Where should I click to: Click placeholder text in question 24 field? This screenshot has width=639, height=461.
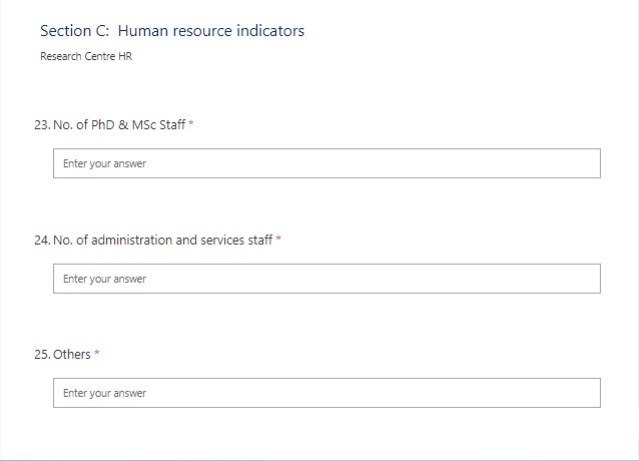pyautogui.click(x=104, y=279)
